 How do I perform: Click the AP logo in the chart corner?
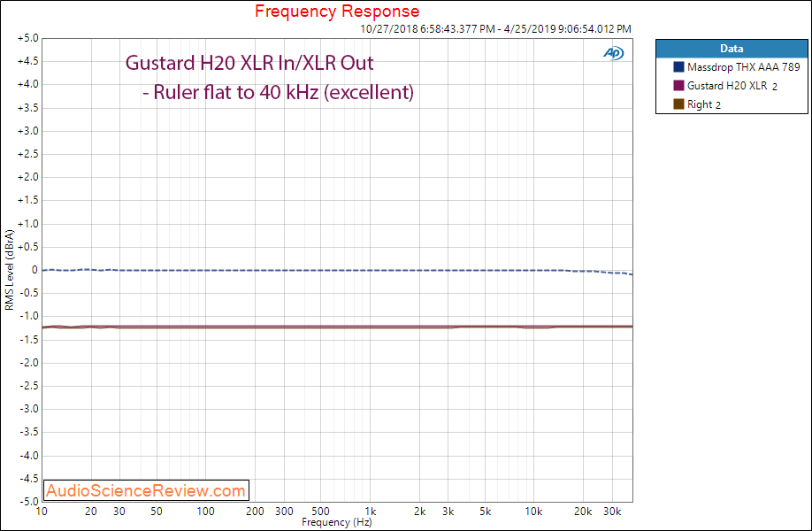[614, 53]
